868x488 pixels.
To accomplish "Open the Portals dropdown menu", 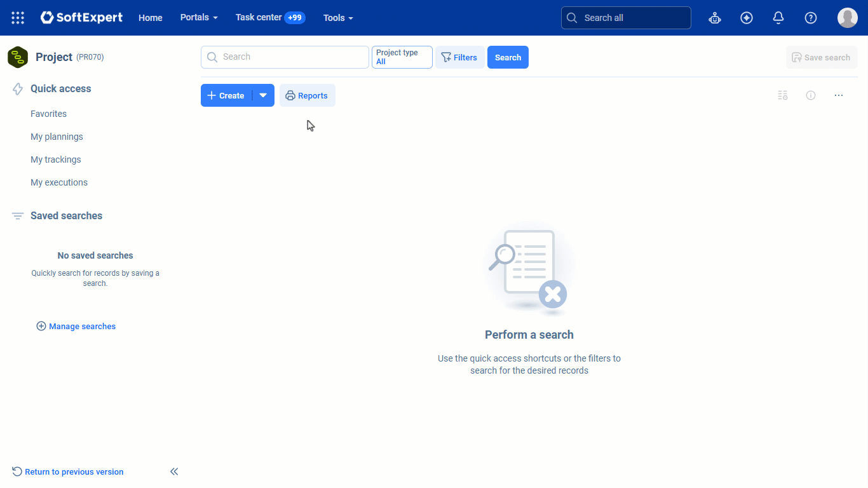I will [x=199, y=18].
